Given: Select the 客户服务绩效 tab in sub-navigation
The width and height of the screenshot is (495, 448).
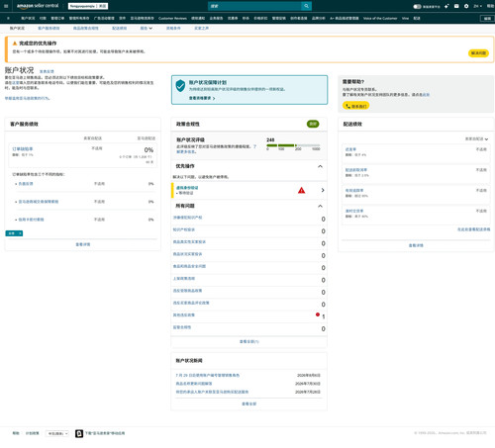Looking at the screenshot, I should [49, 28].
